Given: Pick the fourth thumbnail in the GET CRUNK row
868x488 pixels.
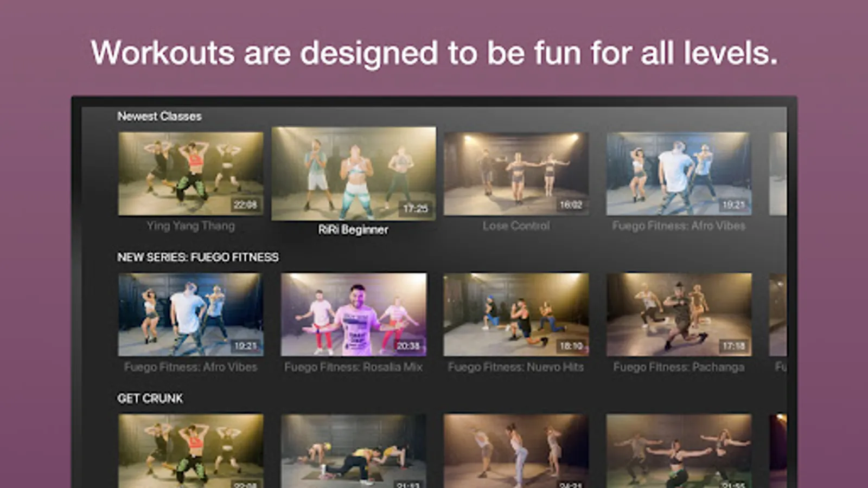Looking at the screenshot, I should [x=679, y=451].
